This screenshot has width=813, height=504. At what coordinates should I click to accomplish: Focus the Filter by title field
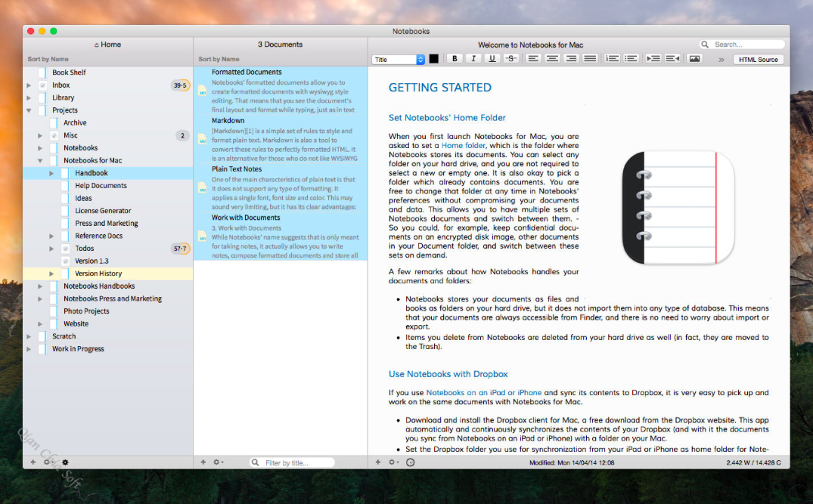coord(292,462)
